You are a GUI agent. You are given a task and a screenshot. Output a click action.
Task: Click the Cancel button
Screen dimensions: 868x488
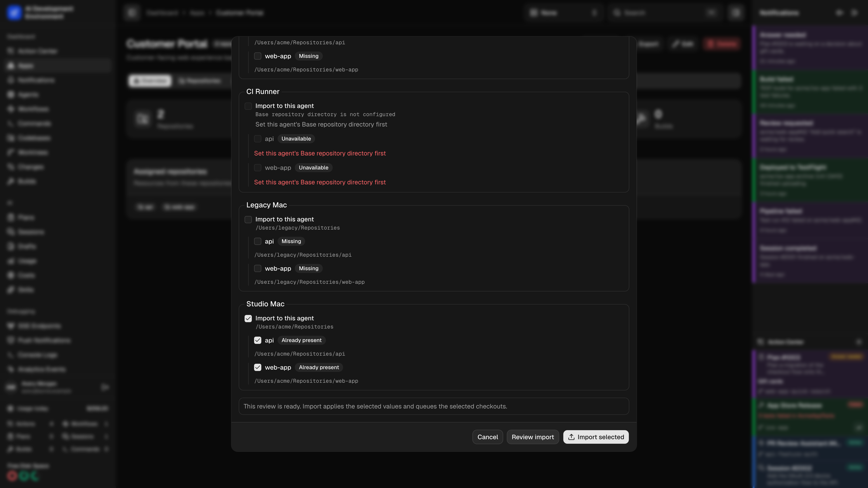click(x=488, y=437)
